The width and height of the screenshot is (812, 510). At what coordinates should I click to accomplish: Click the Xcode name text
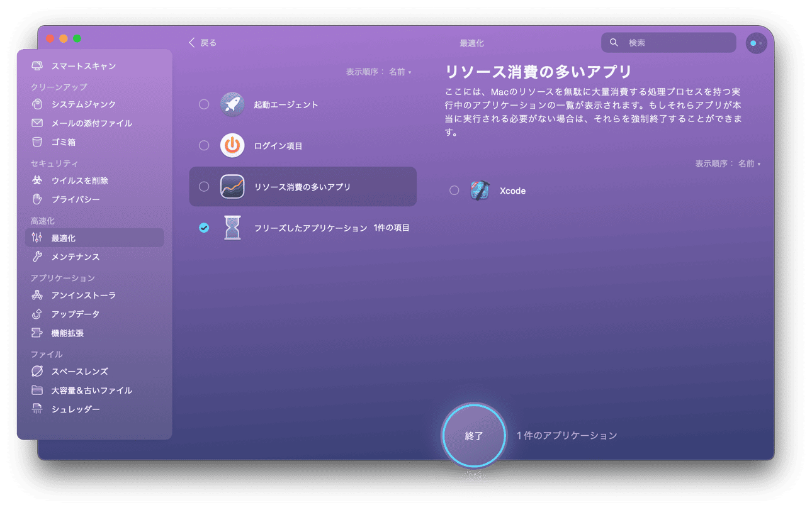(512, 191)
